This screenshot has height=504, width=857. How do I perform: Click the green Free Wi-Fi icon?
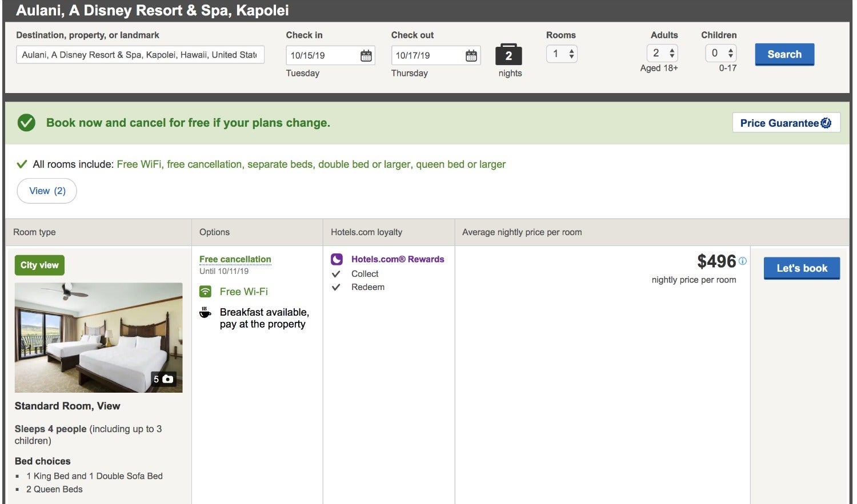pos(205,292)
